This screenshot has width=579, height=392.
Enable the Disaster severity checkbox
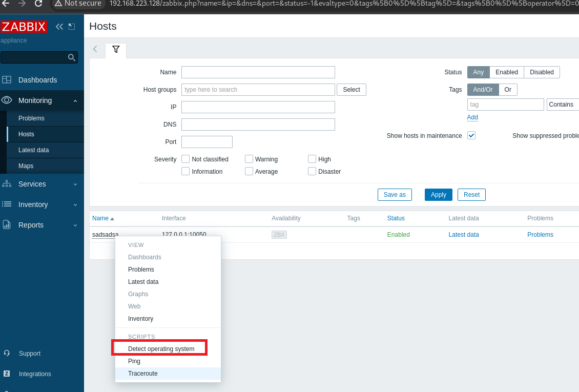(312, 171)
